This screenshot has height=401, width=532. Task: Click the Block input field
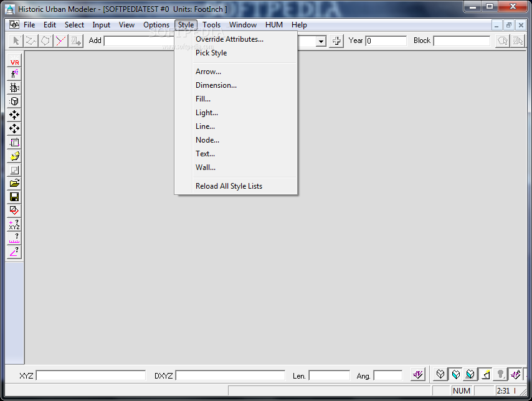tap(462, 41)
